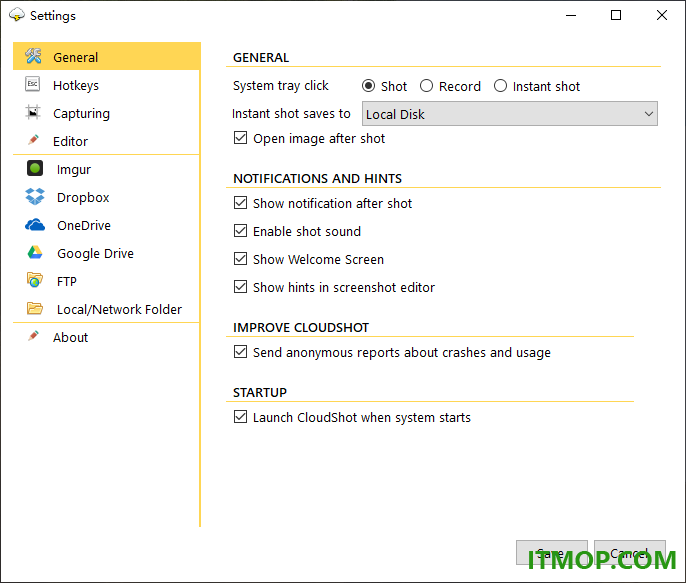Click the STARTUP heading
Image resolution: width=686 pixels, height=583 pixels.
tap(260, 392)
